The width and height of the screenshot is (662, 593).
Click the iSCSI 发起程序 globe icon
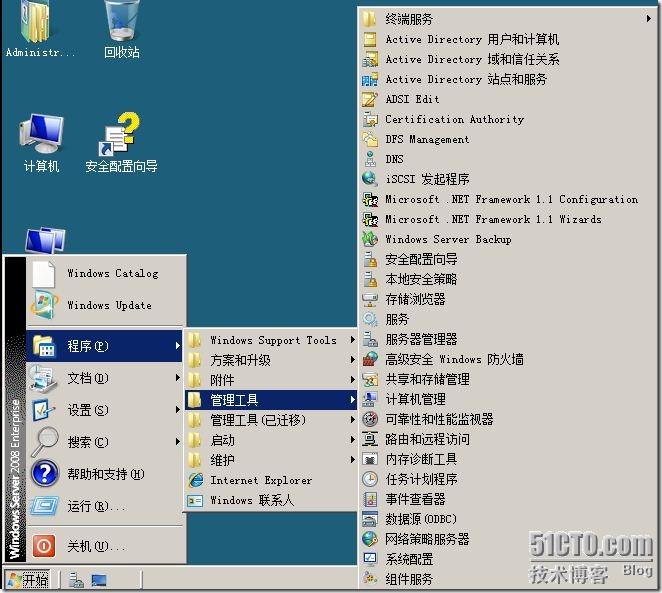click(x=370, y=179)
